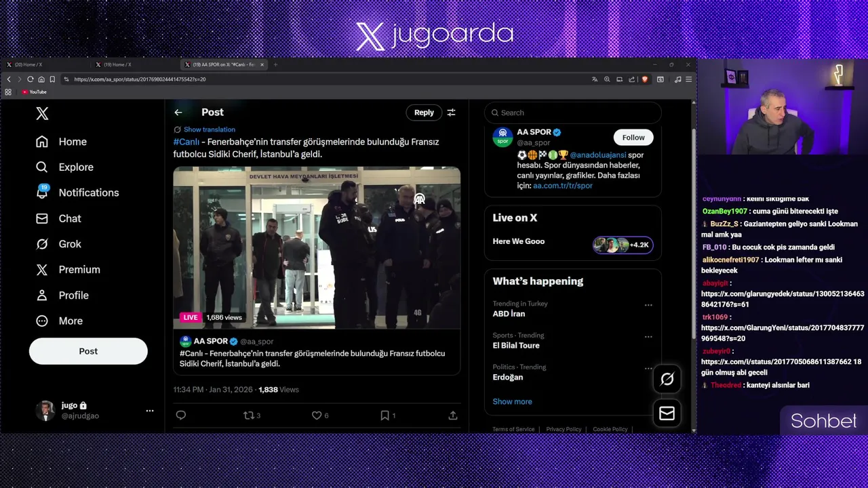The height and width of the screenshot is (488, 868).
Task: Click the Reply button in post header
Action: point(424,113)
